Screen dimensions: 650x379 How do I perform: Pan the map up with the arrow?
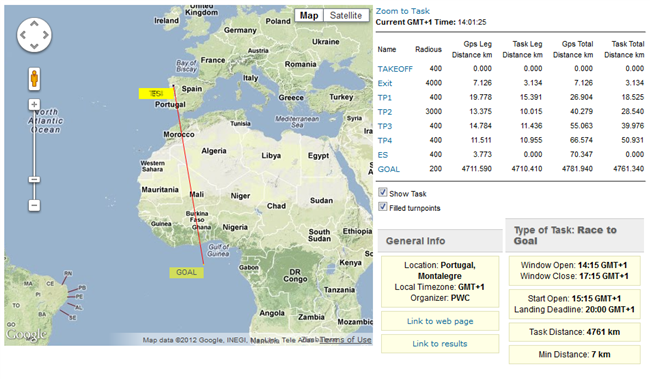click(x=34, y=24)
